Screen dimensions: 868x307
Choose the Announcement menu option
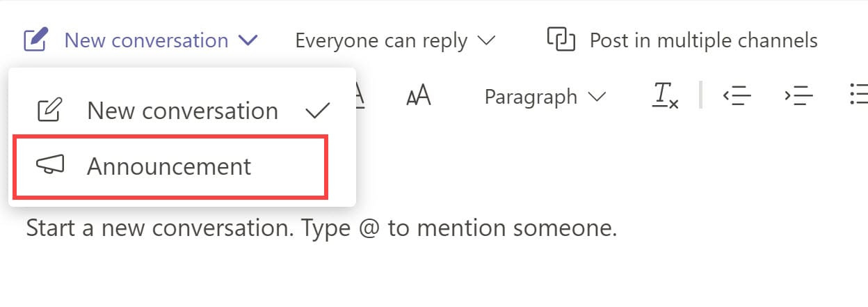coord(169,166)
